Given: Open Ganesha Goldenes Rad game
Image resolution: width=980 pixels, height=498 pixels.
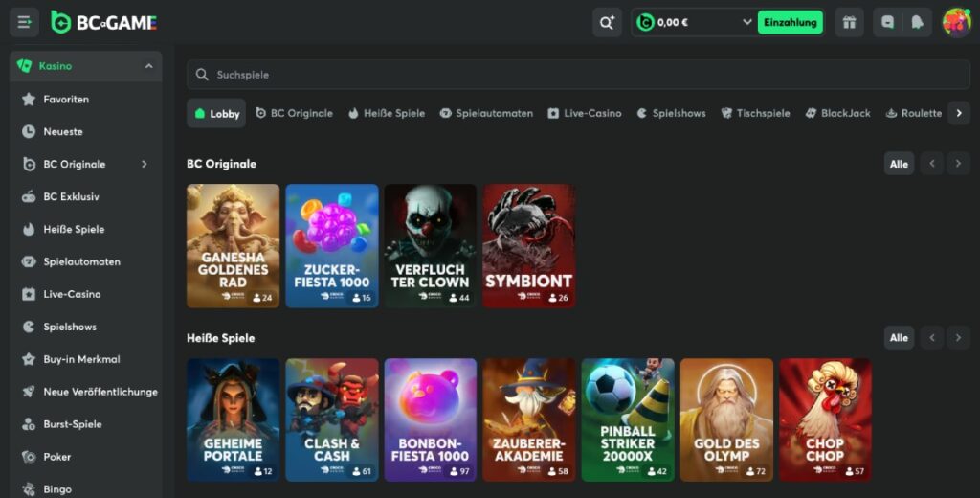Looking at the screenshot, I should click(234, 246).
